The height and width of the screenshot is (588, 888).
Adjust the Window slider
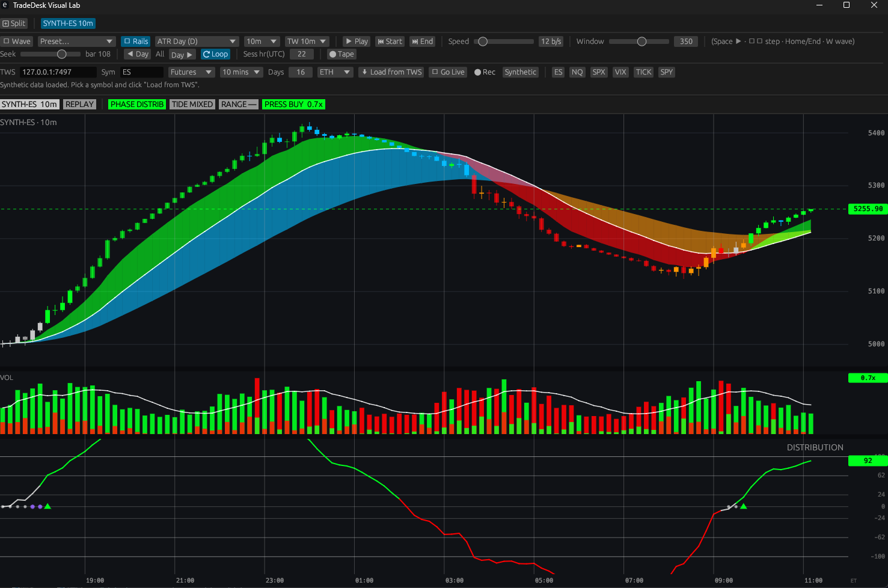(x=638, y=41)
